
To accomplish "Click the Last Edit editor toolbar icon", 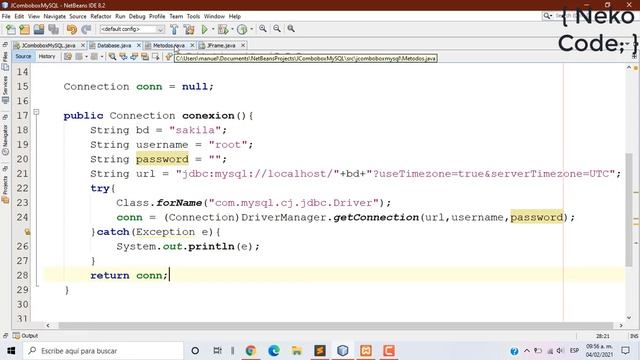I will coord(68,57).
